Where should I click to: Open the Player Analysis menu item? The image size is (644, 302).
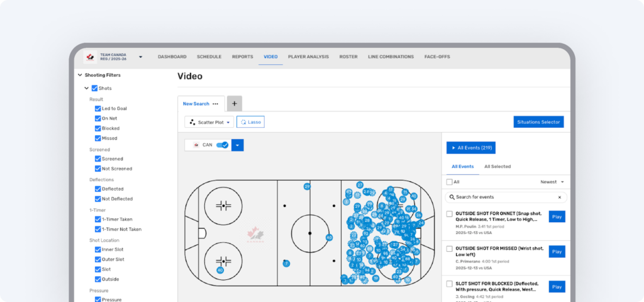pos(308,57)
